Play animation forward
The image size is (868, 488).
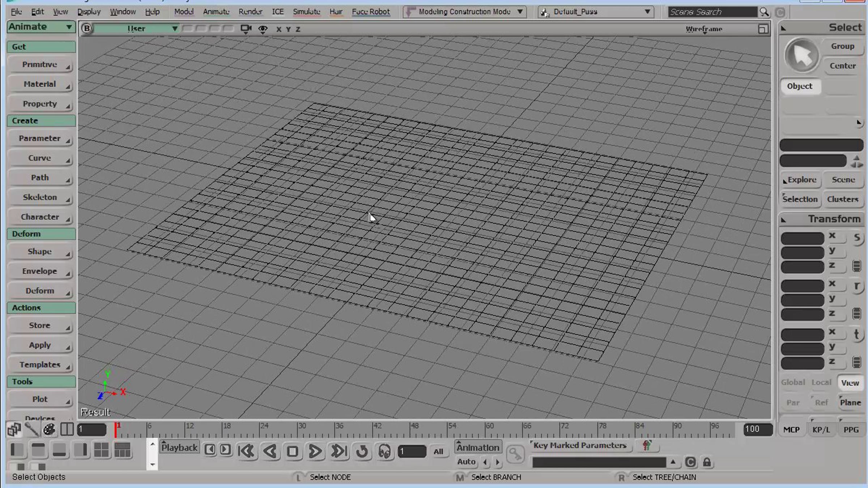point(315,451)
